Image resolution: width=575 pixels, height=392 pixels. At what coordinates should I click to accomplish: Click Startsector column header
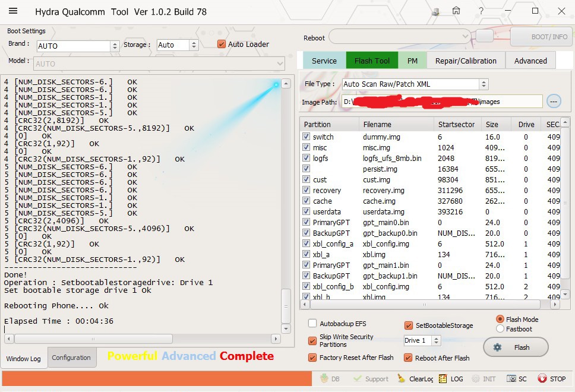pos(457,124)
